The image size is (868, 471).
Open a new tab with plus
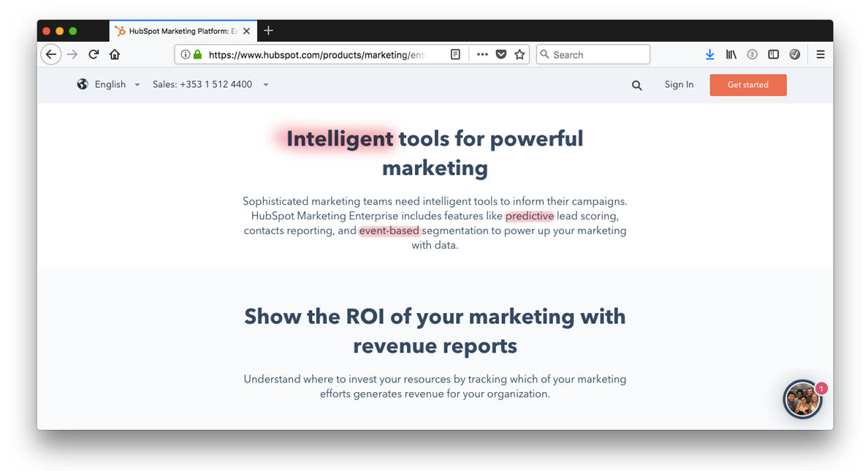(268, 31)
